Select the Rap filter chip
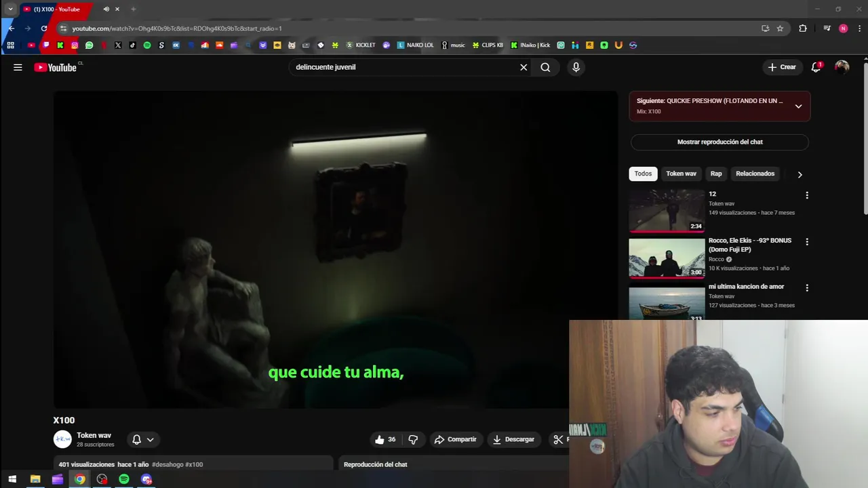This screenshot has height=488, width=868. (716, 174)
